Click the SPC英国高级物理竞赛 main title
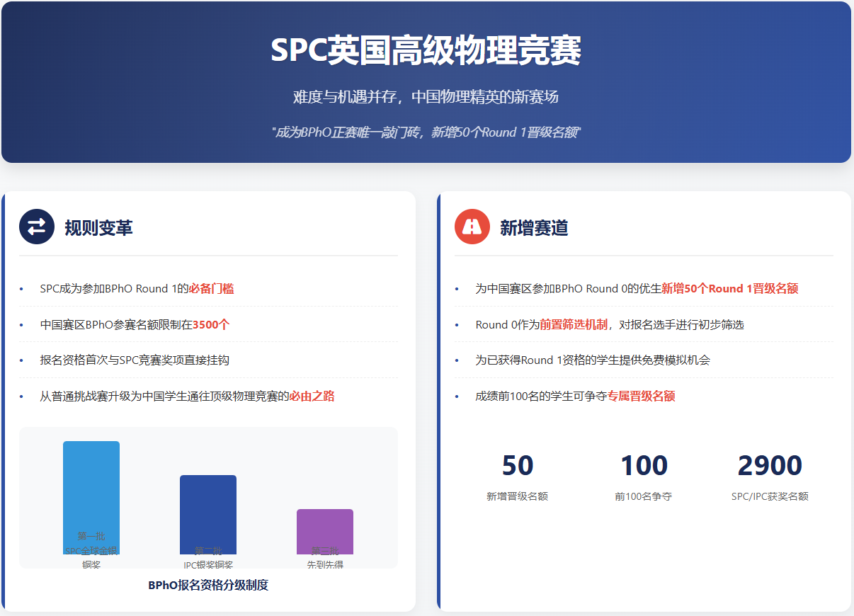Image resolution: width=854 pixels, height=616 pixels. [426, 51]
